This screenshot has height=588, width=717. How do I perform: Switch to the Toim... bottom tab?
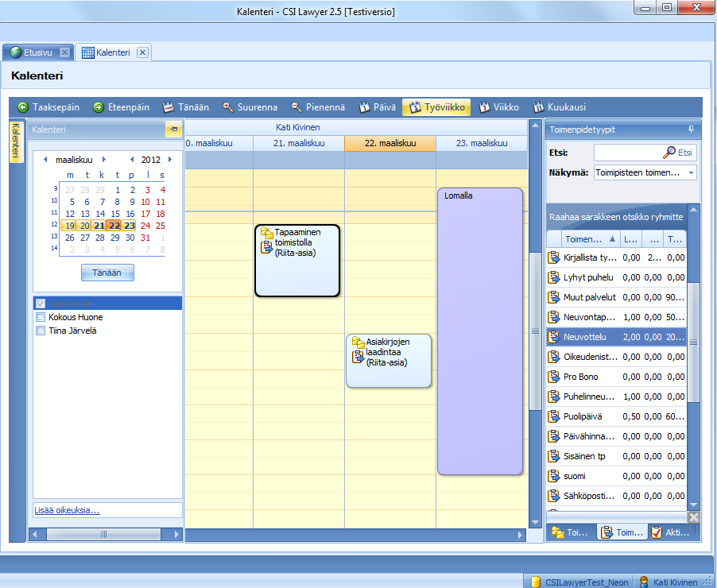pos(622,532)
